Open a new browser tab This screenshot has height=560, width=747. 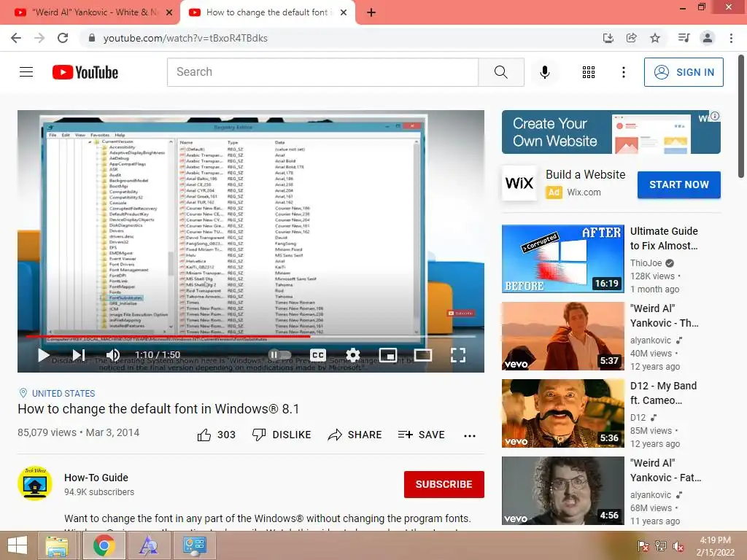pyautogui.click(x=371, y=12)
